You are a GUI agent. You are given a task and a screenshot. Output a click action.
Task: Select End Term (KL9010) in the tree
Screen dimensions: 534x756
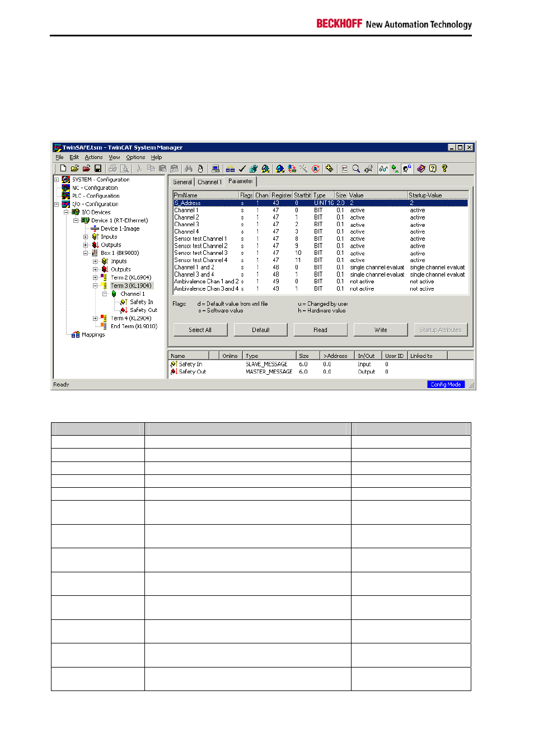coord(134,326)
